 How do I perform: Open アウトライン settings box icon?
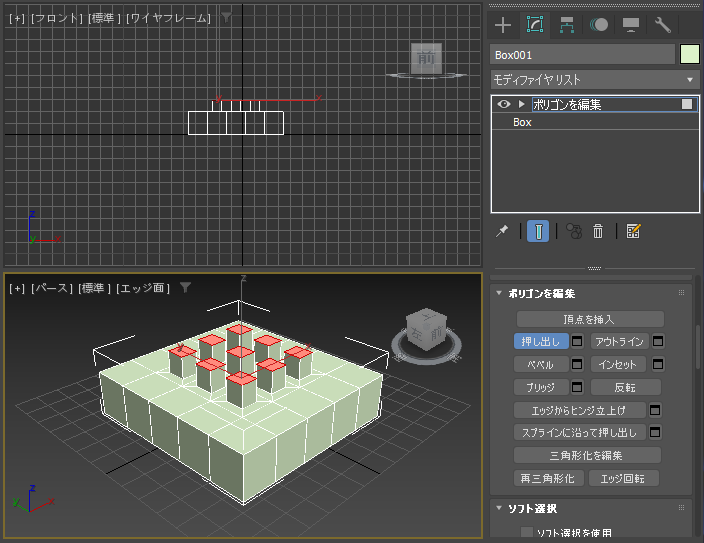pos(658,341)
